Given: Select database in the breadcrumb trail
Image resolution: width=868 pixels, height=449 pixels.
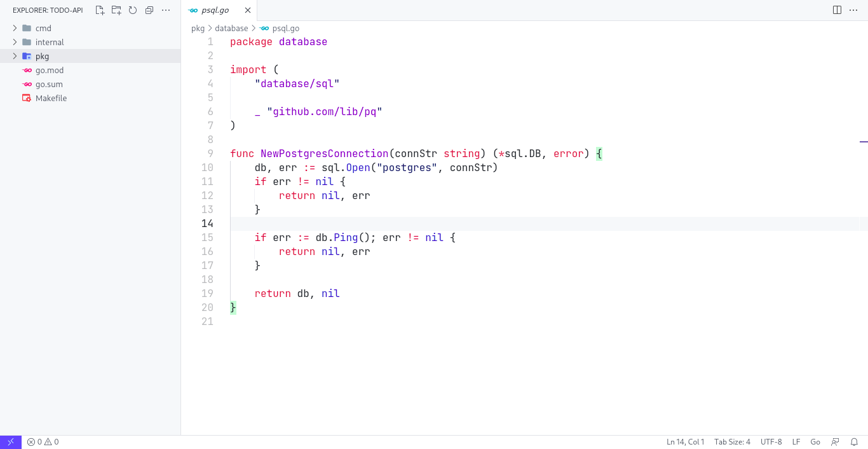Looking at the screenshot, I should [231, 28].
